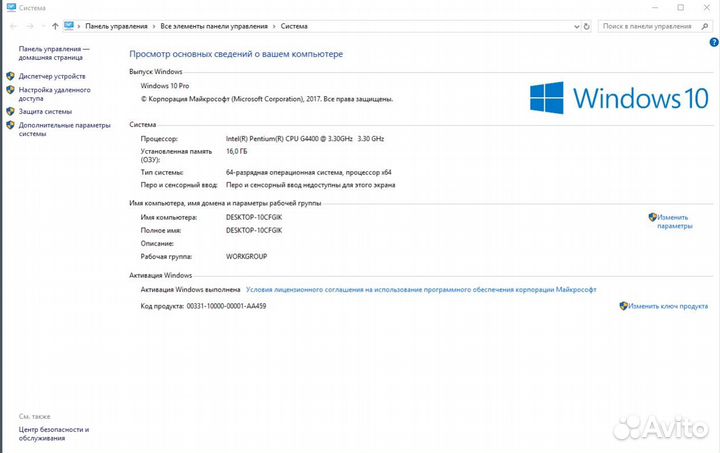
Task: Open the recent locations dropdown arrow
Action: [x=42, y=25]
